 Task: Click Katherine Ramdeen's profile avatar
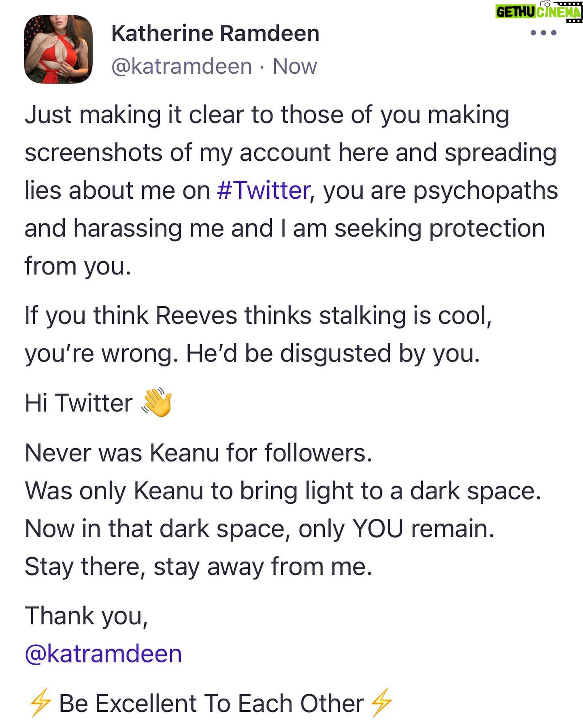click(58, 49)
